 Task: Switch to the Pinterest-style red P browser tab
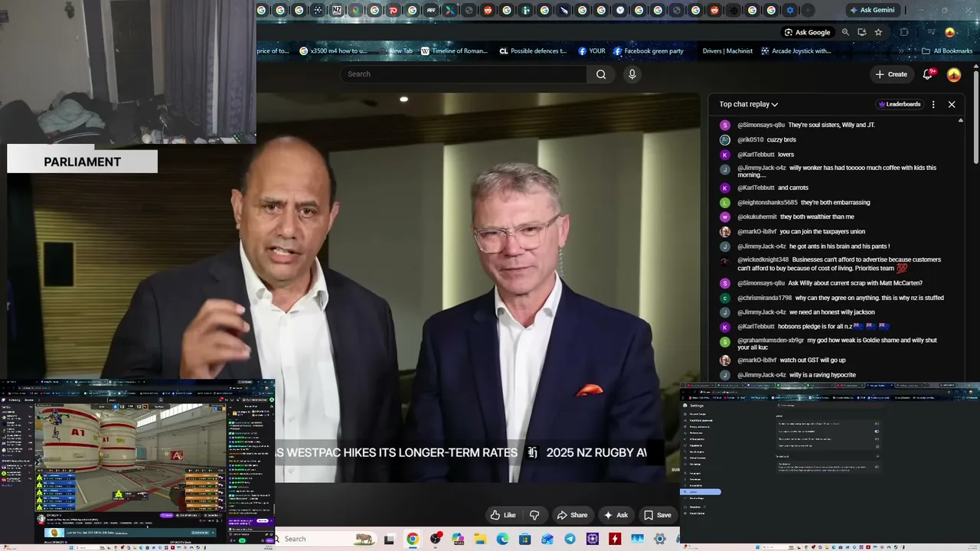(x=394, y=10)
